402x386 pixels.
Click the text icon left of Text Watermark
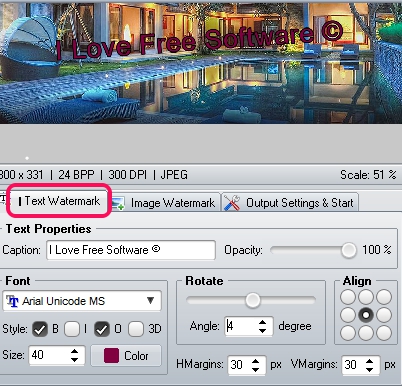point(3,198)
